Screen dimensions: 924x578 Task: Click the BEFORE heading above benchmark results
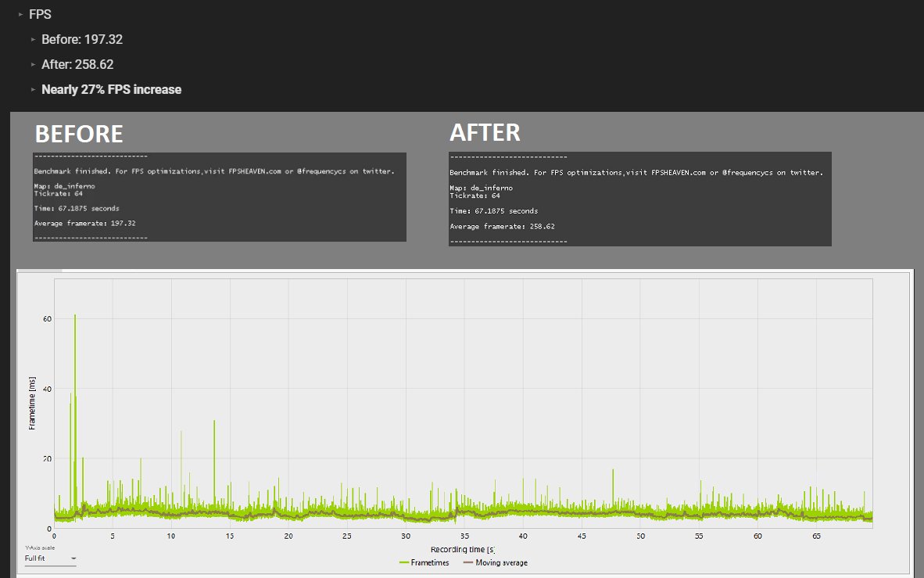[x=77, y=134]
